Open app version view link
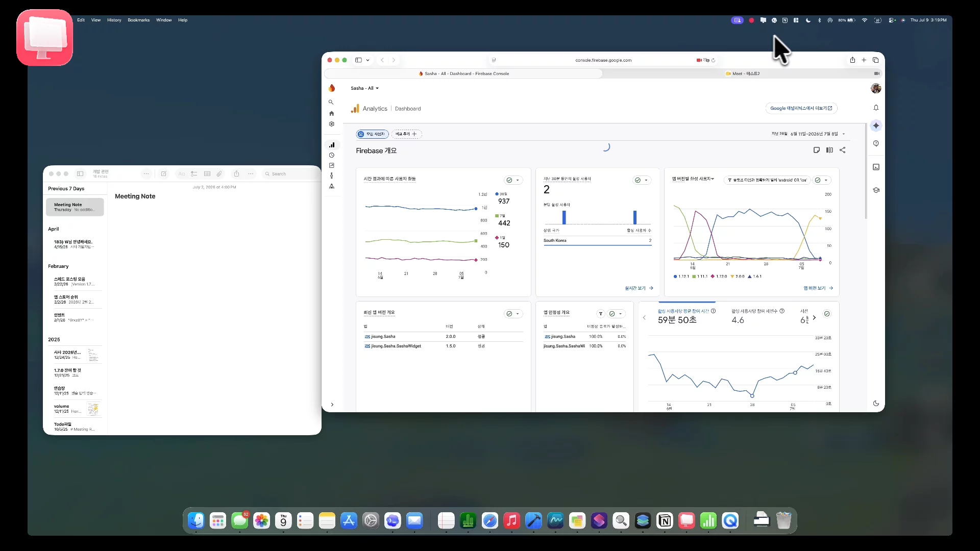Image resolution: width=980 pixels, height=551 pixels. point(818,288)
